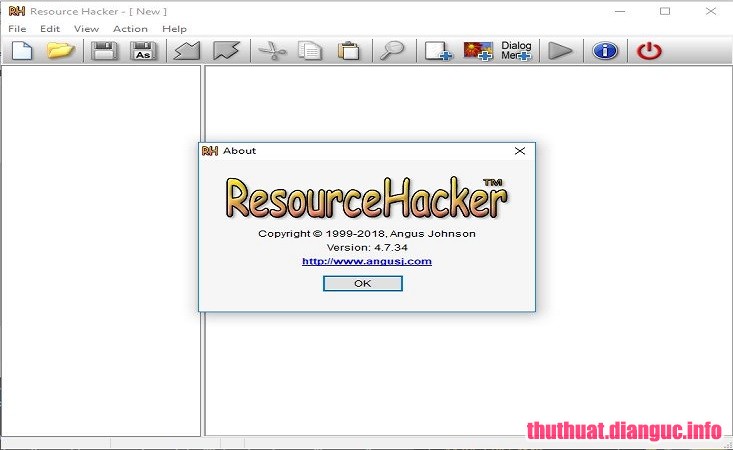This screenshot has width=733, height=450.
Task: Click the Copy pages icon
Action: tap(310, 51)
